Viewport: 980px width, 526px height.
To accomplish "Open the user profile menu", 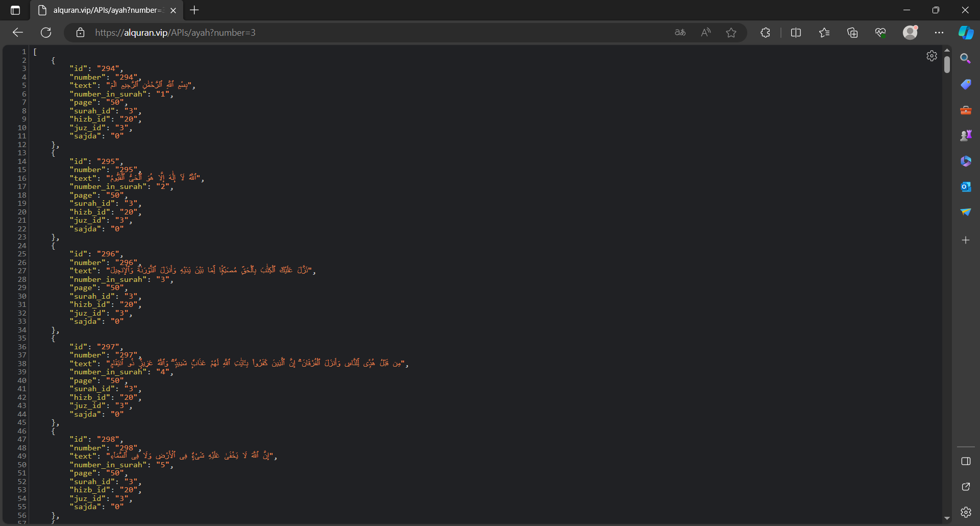I will 910,32.
